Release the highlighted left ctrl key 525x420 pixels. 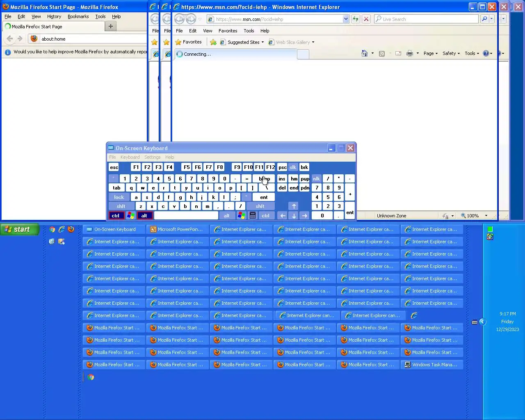(116, 215)
